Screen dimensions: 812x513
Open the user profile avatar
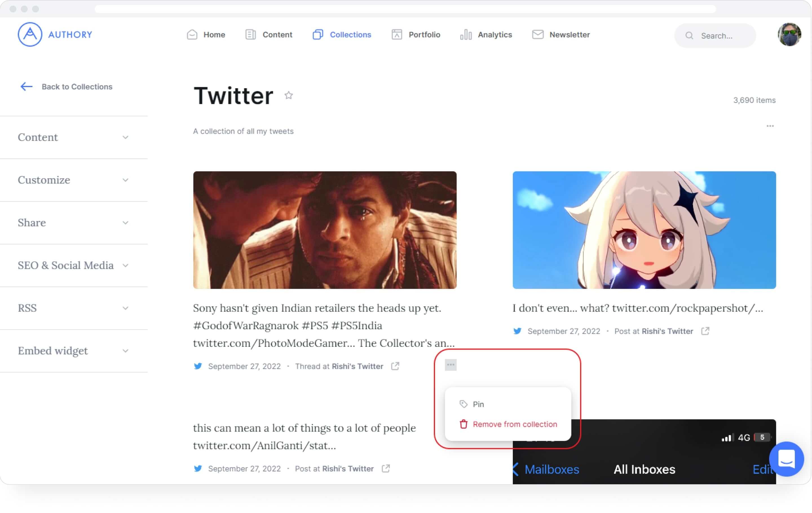click(x=789, y=34)
